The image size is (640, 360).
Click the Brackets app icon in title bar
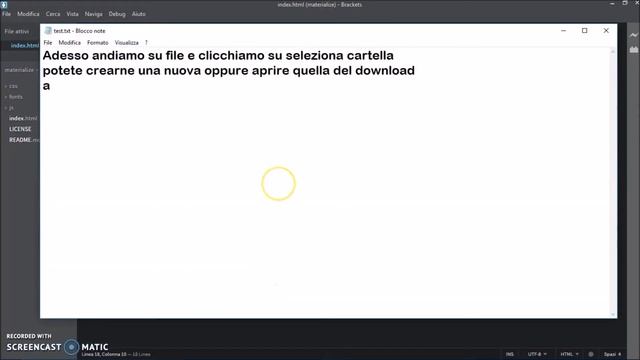pos(4,4)
